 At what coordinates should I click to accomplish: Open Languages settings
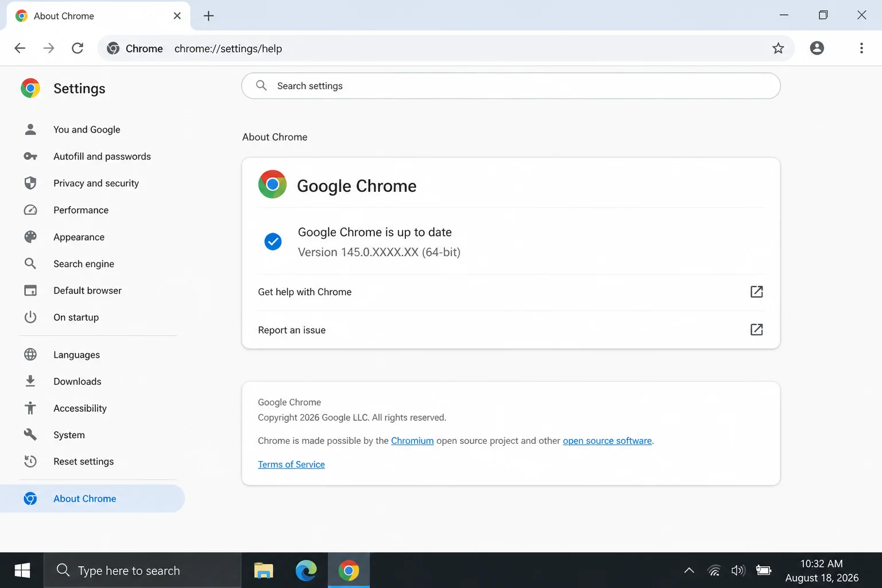pyautogui.click(x=76, y=355)
